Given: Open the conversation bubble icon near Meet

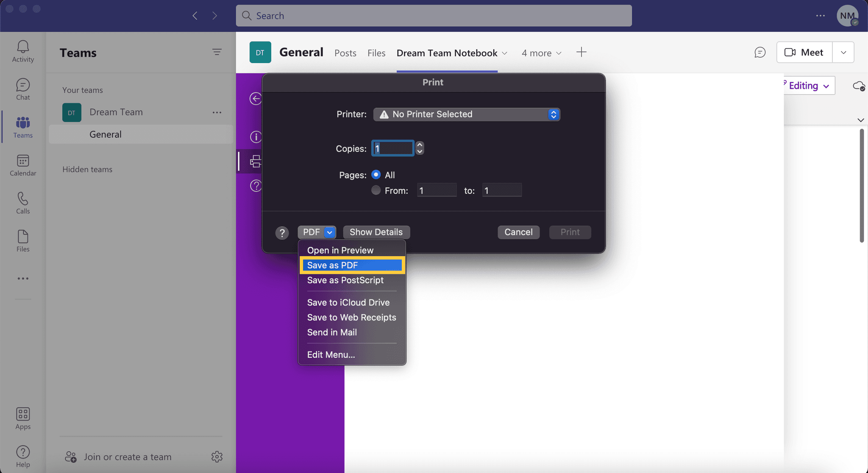Looking at the screenshot, I should click(760, 52).
